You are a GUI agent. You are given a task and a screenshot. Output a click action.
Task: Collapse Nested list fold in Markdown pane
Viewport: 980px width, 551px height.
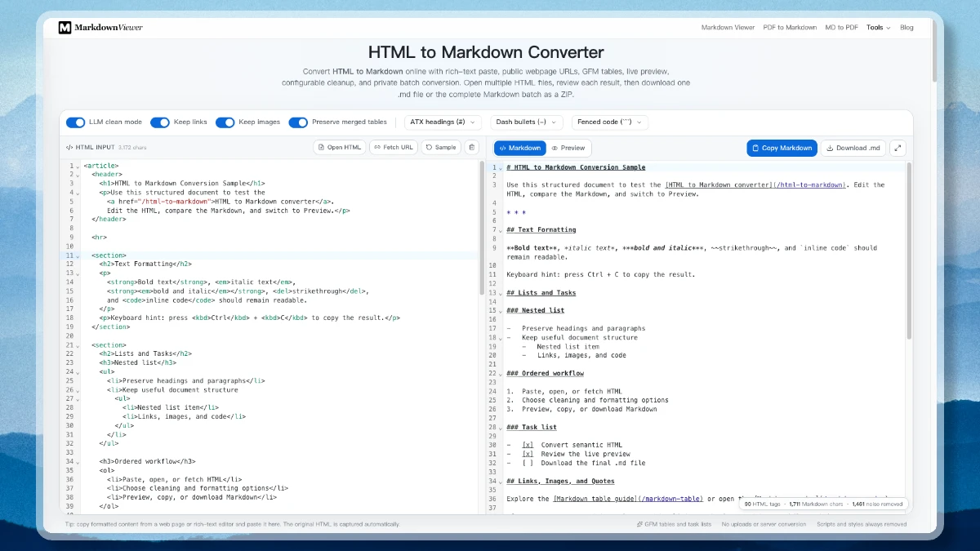(x=500, y=311)
